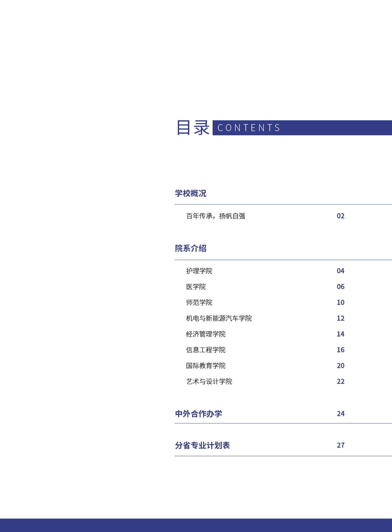This screenshot has height=532, width=392.
Task: Select the 学校概况 section heading
Action: pyautogui.click(x=190, y=193)
